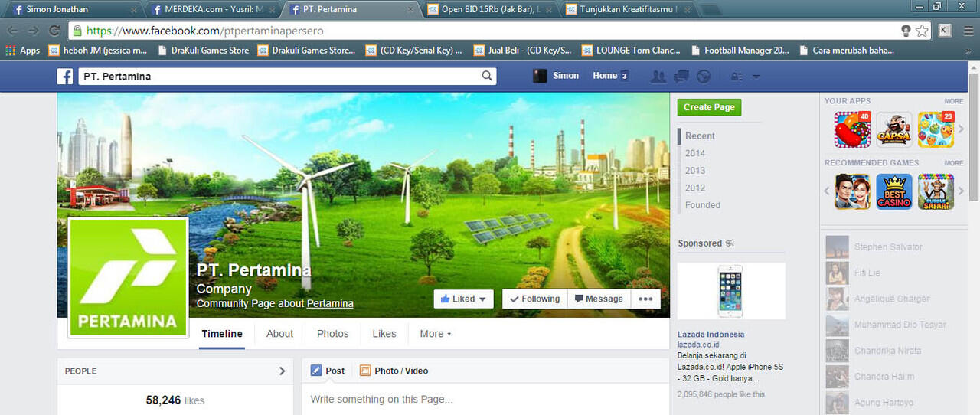
Task: Reload the page with refresh icon
Action: pyautogui.click(x=54, y=31)
